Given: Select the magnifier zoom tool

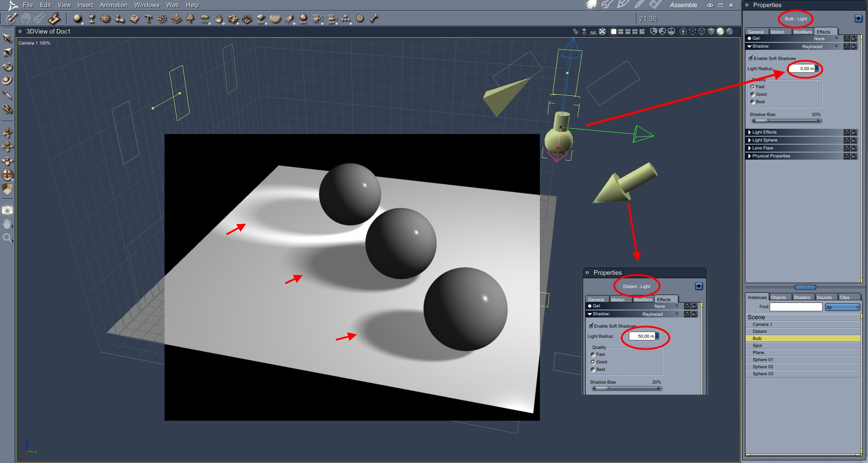Looking at the screenshot, I should (x=7, y=239).
